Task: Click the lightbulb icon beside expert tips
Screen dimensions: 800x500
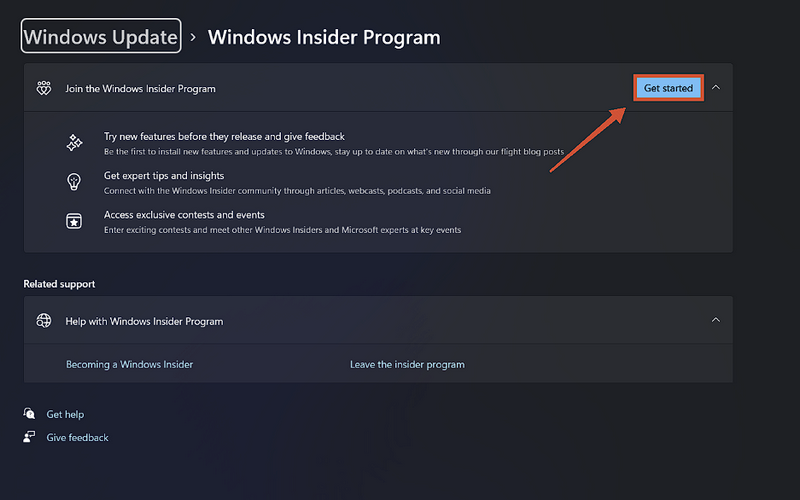Action: tap(74, 182)
